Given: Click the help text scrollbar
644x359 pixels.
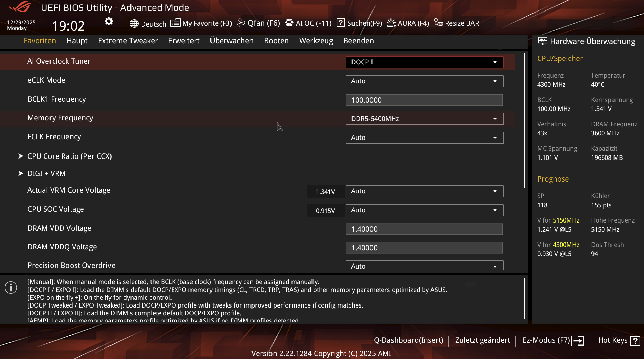Looking at the screenshot, I should point(525,298).
